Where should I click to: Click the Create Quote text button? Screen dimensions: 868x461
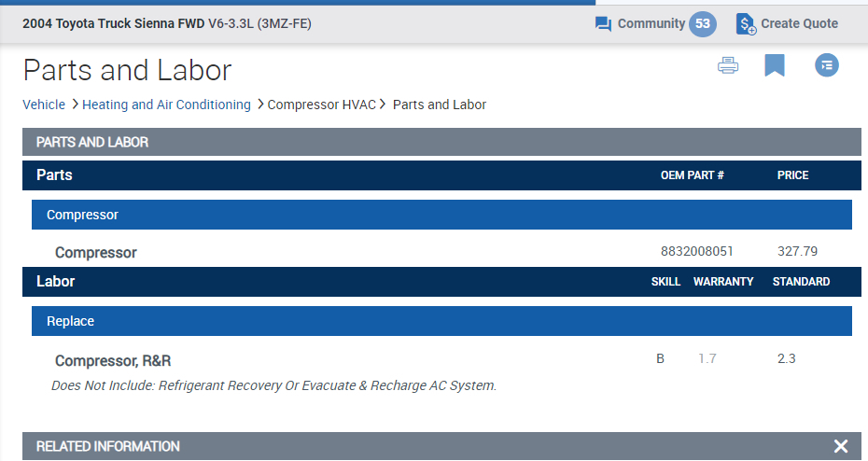tap(799, 24)
